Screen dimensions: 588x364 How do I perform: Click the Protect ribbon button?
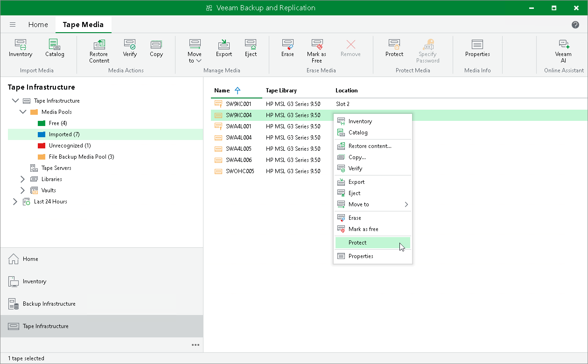[x=394, y=49]
